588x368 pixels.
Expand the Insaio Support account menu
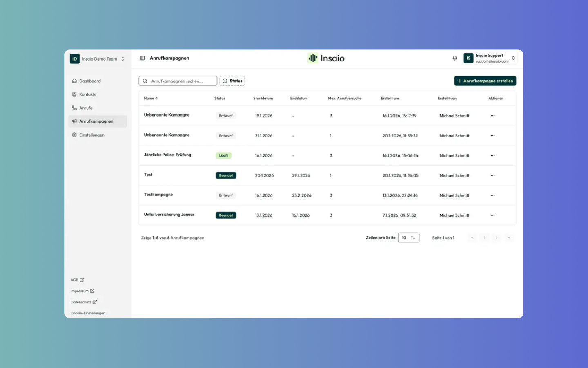[513, 58]
